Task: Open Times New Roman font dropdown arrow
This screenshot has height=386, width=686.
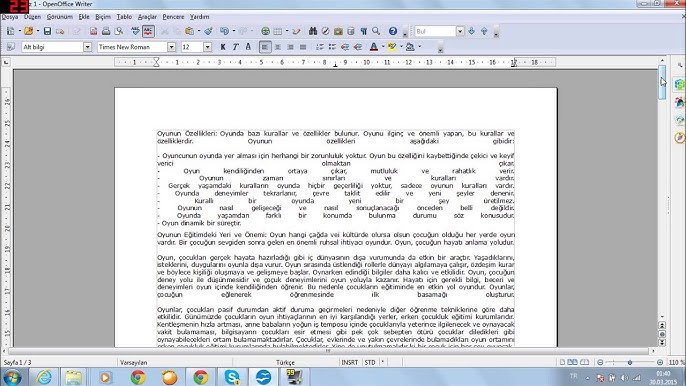Action: coord(172,47)
